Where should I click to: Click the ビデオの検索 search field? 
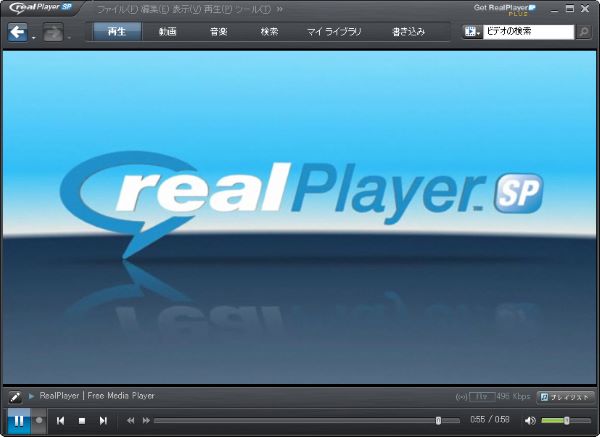pos(528,32)
